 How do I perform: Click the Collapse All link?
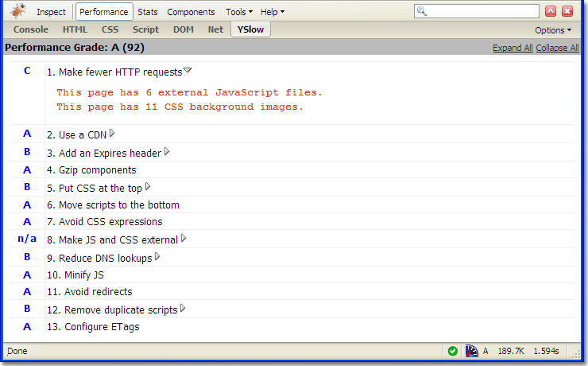coord(557,48)
